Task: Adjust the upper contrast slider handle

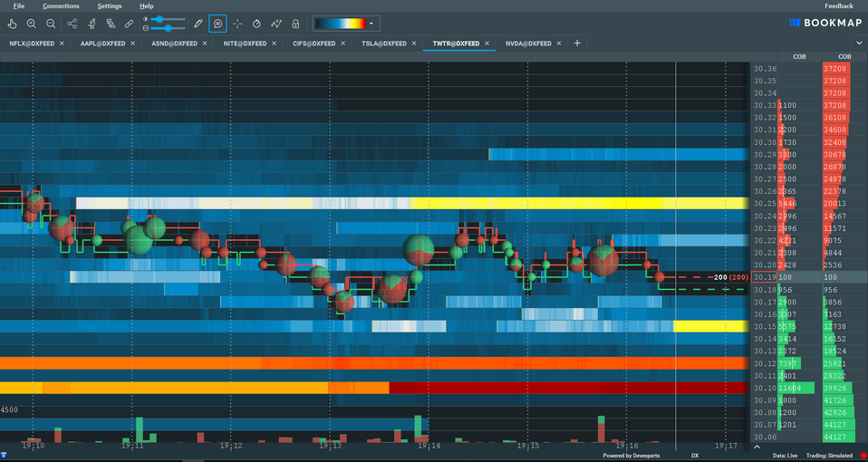Action: click(x=158, y=19)
